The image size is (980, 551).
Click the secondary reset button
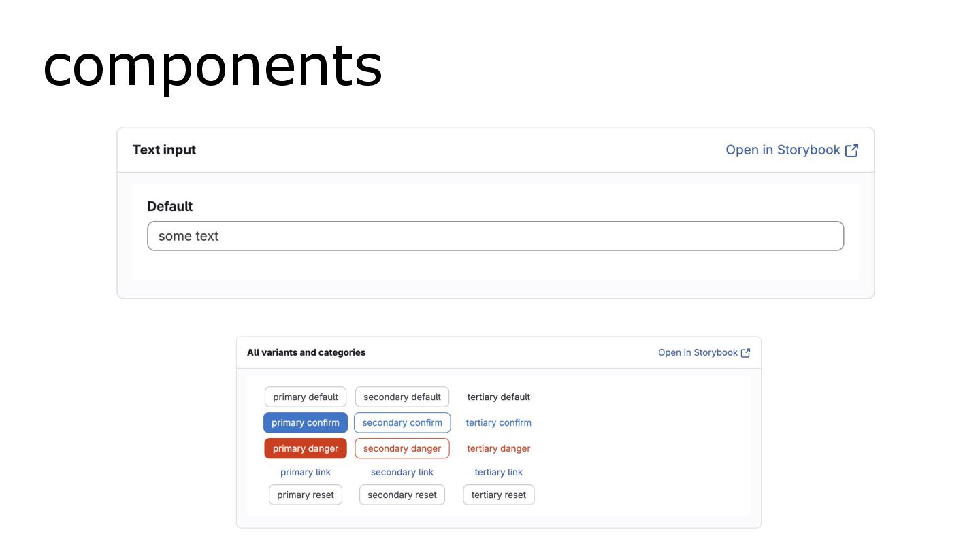(x=402, y=495)
